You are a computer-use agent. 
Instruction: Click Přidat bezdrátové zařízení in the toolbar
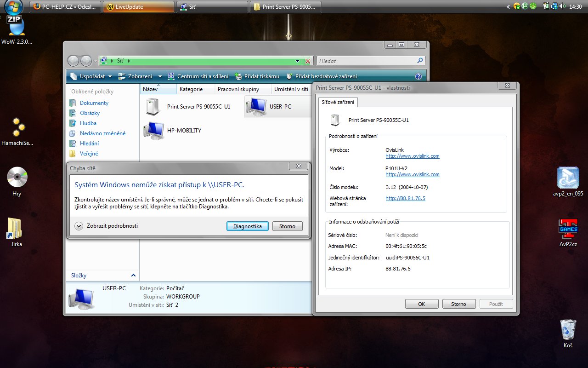pyautogui.click(x=321, y=76)
